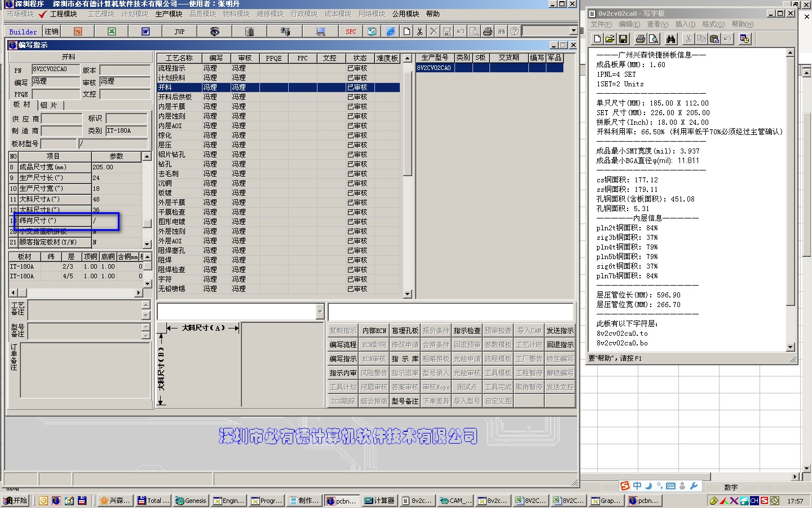Click the printer icon in main toolbar
The height and width of the screenshot is (508, 812).
point(488,32)
